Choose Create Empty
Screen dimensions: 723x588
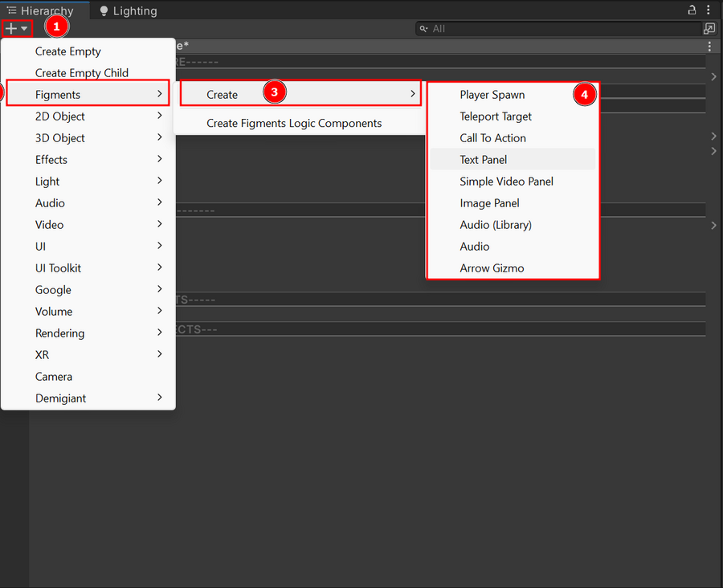coord(88,51)
